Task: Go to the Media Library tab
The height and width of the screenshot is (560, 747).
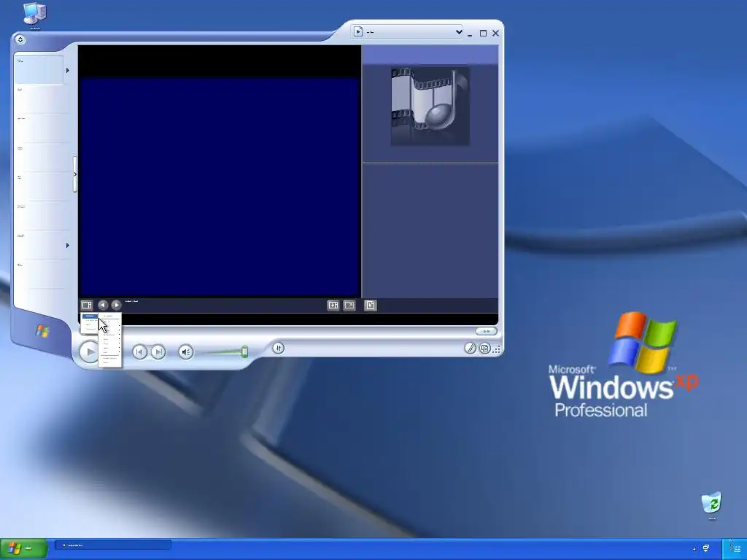Action: (43, 157)
